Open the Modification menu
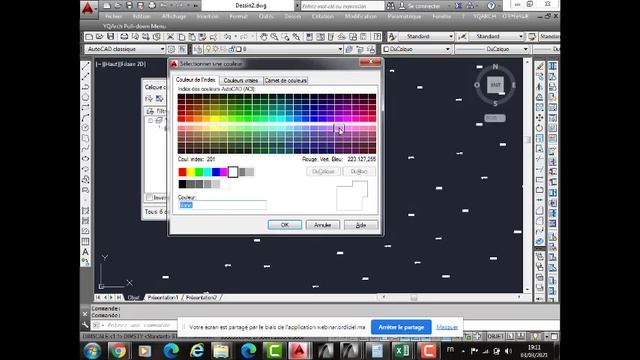Viewport: 640px width, 360px height. coord(360,16)
